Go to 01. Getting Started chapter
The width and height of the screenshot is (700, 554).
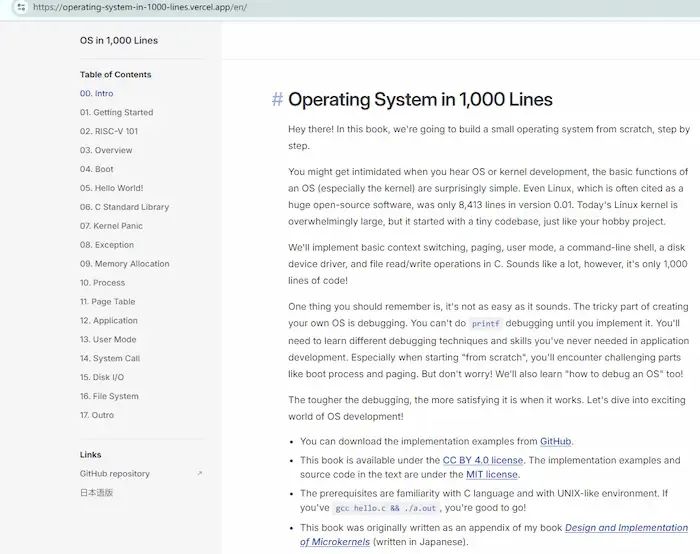(117, 112)
